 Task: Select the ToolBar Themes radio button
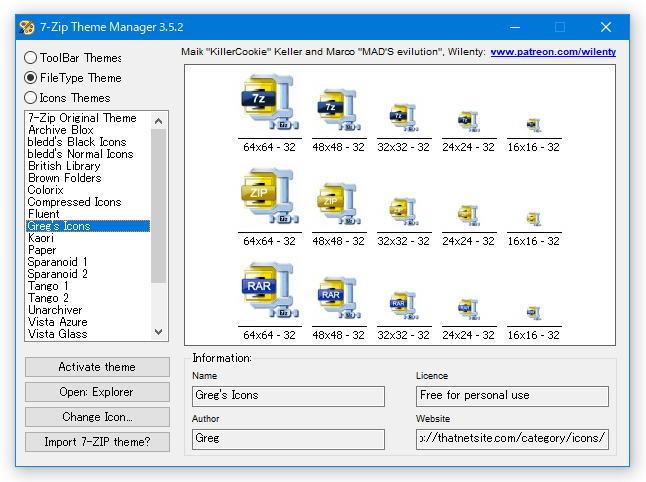click(x=30, y=58)
